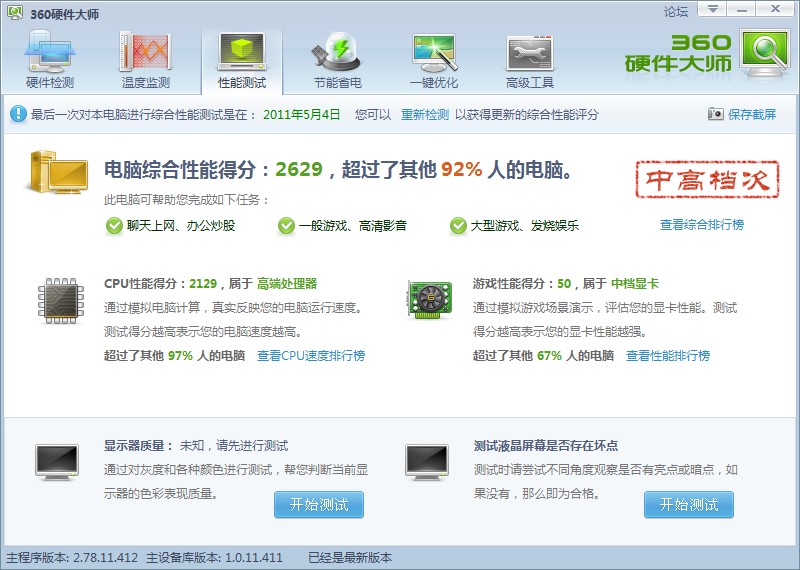
Task: Click the 中高档次 red stamp badge
Action: tap(707, 180)
